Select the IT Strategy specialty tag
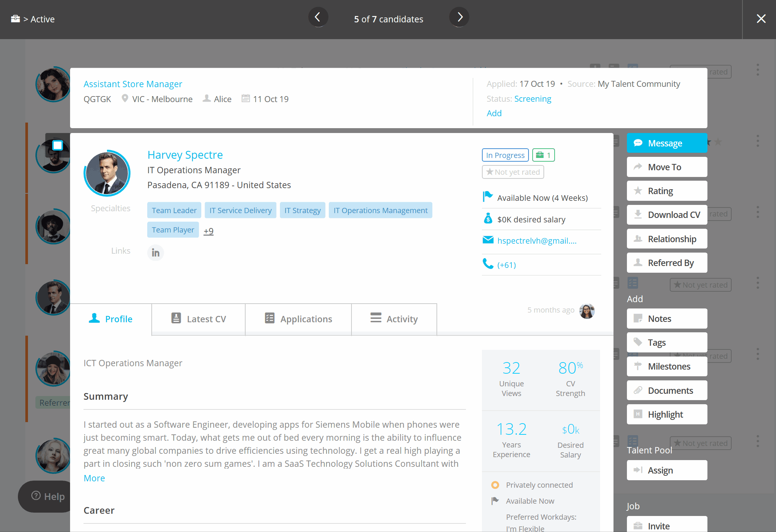 pos(302,210)
